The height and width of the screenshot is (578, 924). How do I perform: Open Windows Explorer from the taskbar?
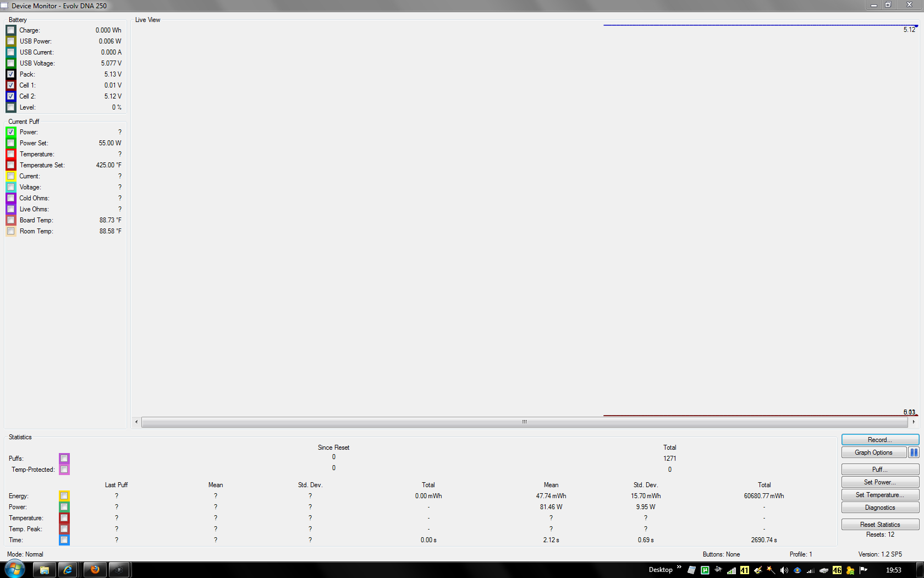pos(44,570)
